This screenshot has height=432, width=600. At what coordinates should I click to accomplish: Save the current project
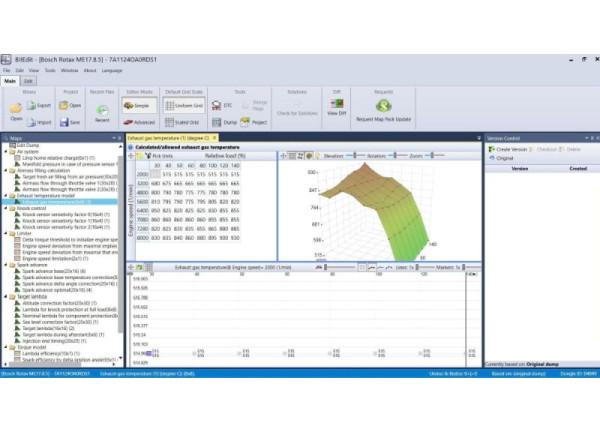(x=70, y=122)
